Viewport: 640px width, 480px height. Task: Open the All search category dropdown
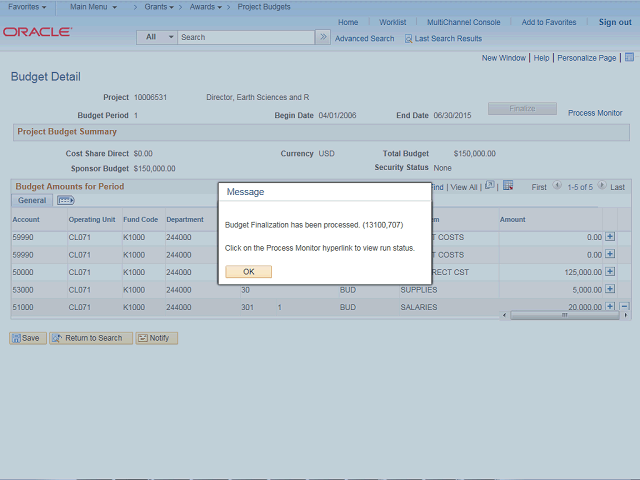click(157, 37)
